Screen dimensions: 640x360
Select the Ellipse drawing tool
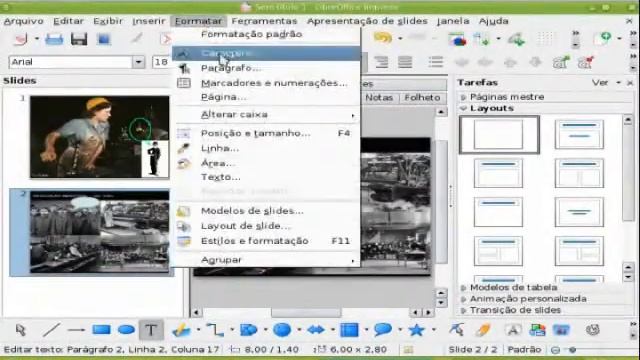126,330
